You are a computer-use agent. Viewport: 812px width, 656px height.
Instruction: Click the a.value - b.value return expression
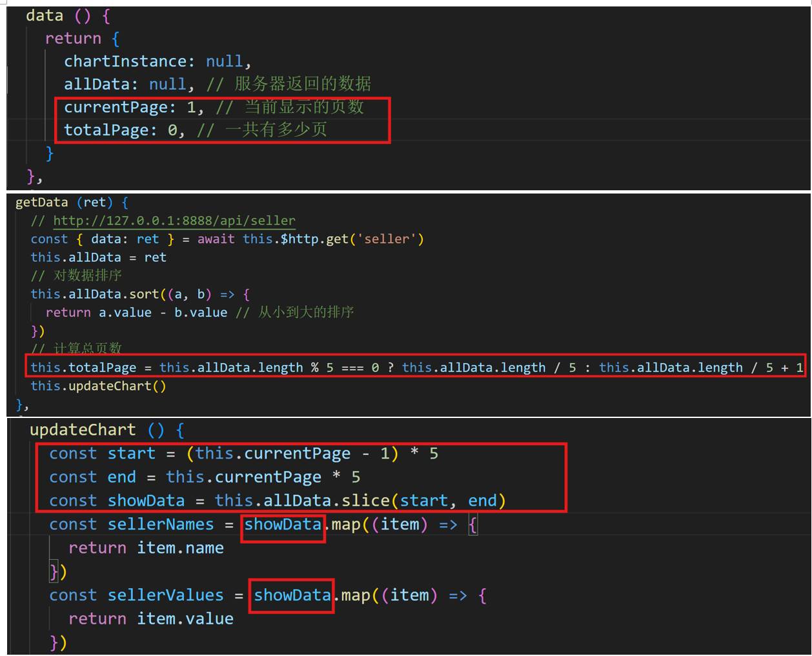(163, 312)
